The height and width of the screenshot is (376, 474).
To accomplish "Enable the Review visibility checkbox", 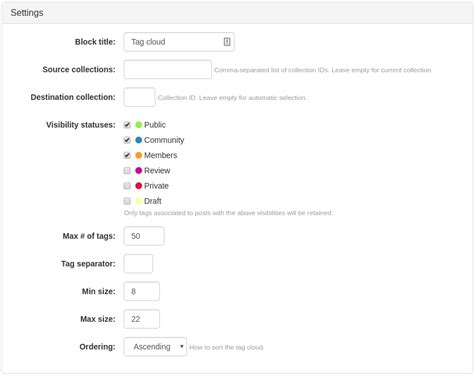I will (127, 171).
